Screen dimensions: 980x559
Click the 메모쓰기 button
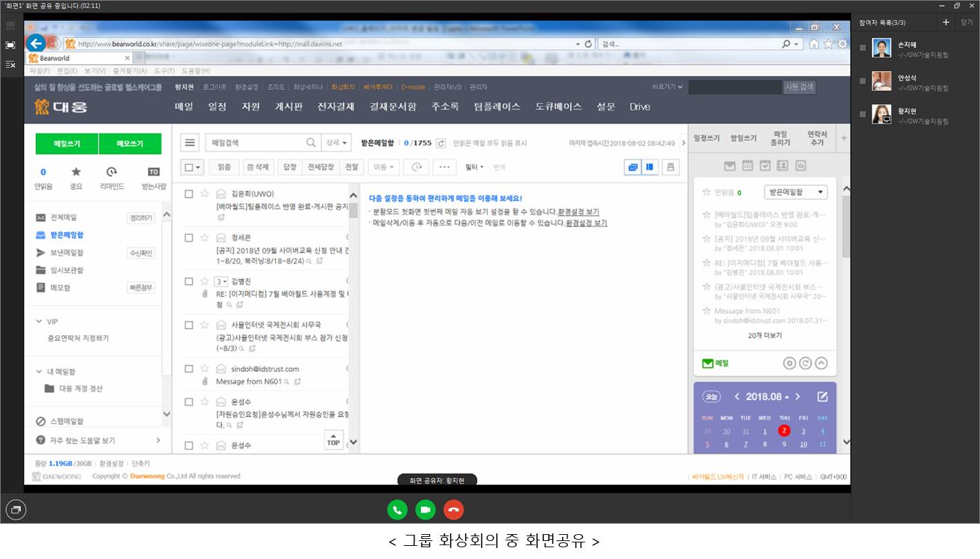tap(130, 144)
